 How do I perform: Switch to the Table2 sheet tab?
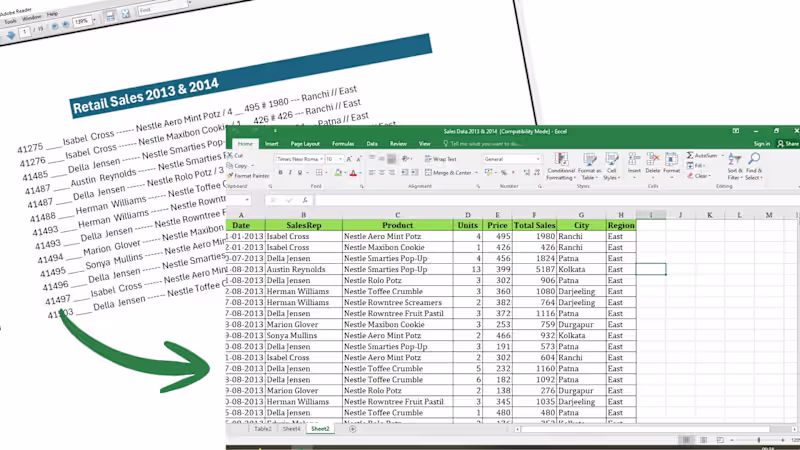coord(263,429)
